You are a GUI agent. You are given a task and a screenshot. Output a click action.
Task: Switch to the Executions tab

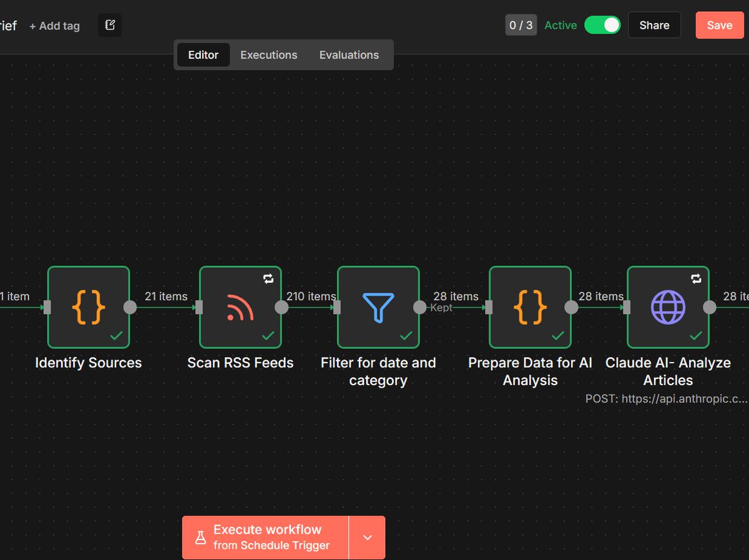(269, 55)
